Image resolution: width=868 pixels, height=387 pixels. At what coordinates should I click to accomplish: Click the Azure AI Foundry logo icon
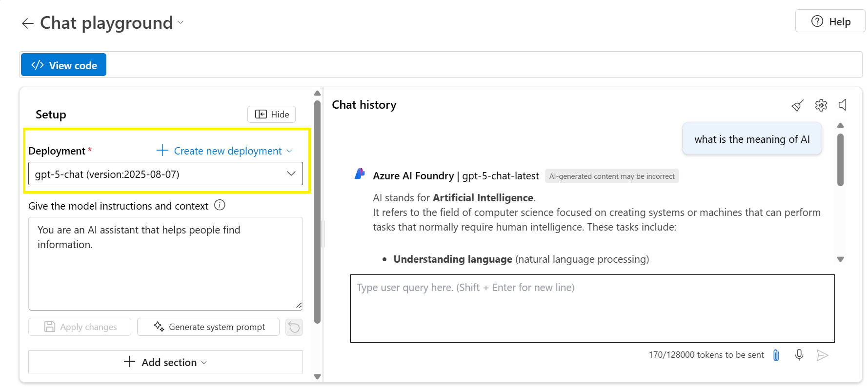(x=360, y=174)
